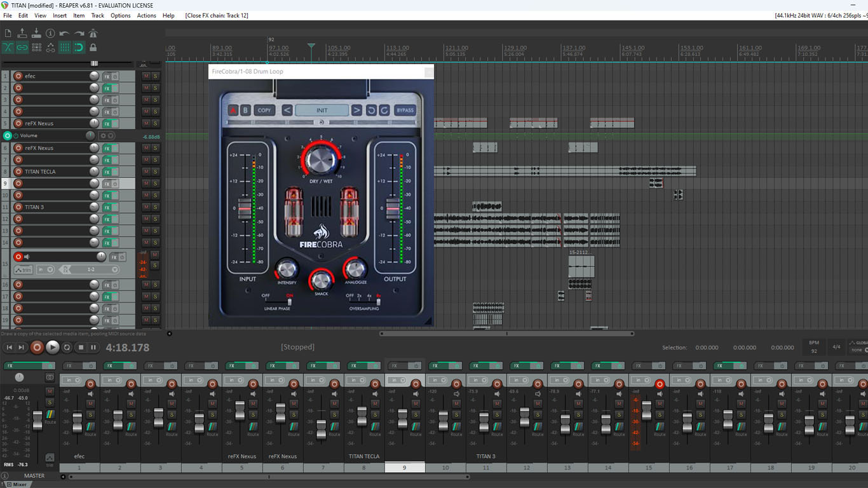
Task: Toggle snap magnet icon in toolbar
Action: pyautogui.click(x=79, y=47)
